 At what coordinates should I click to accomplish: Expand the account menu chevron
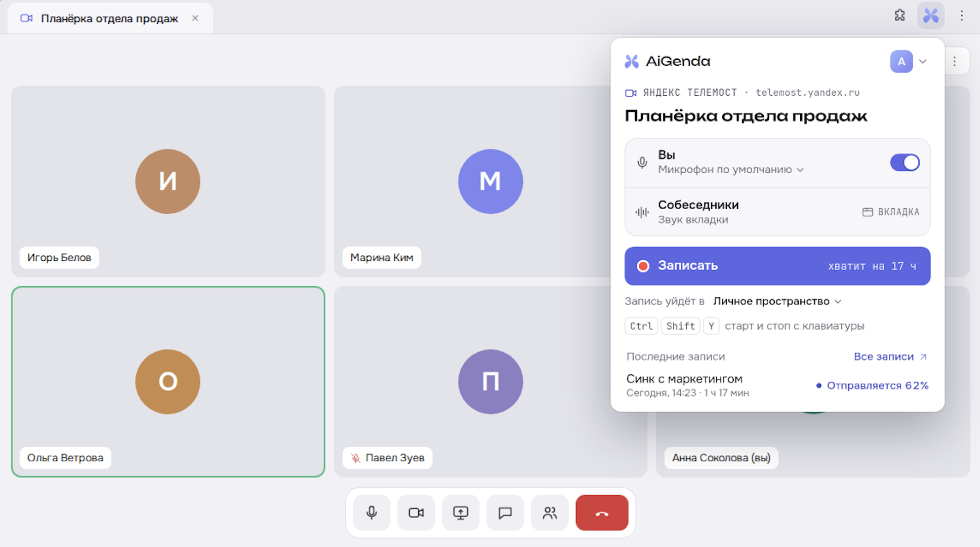coord(923,62)
